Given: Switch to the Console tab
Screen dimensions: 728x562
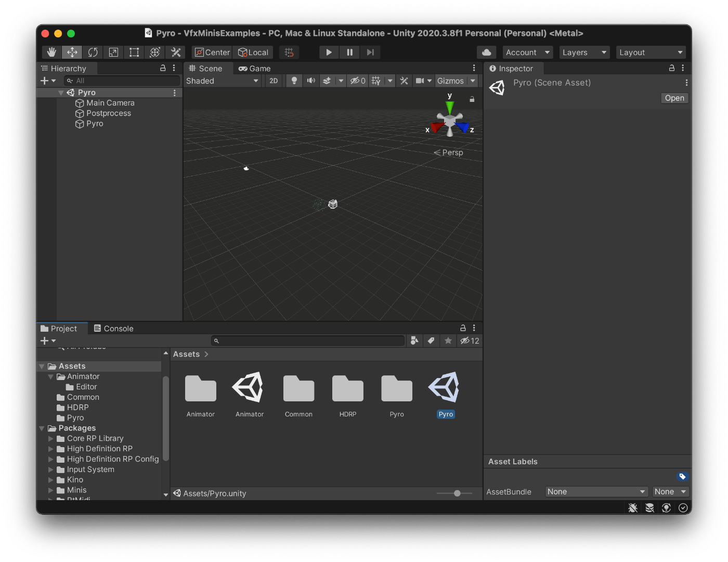Looking at the screenshot, I should pyautogui.click(x=113, y=328).
